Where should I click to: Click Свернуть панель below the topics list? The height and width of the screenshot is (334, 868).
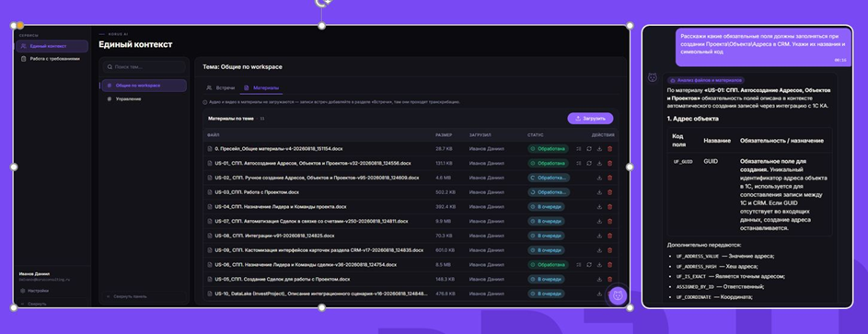(127, 296)
